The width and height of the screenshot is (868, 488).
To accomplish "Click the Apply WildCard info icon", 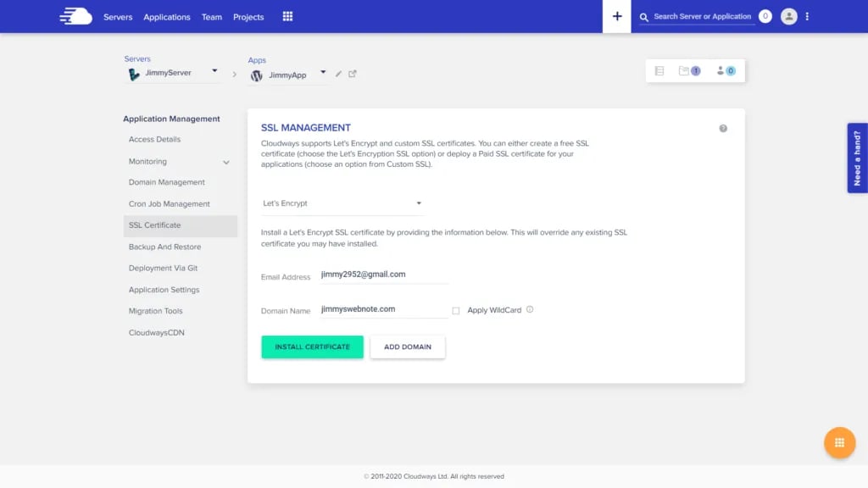I will [x=530, y=309].
